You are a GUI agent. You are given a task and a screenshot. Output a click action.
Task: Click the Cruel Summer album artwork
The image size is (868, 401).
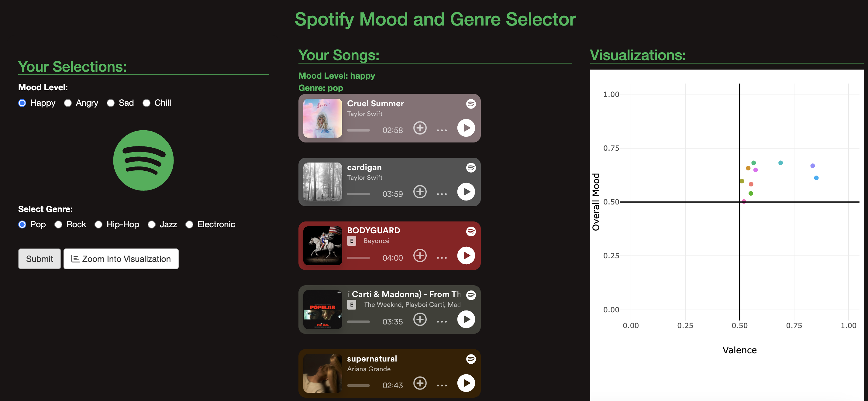[x=322, y=118]
